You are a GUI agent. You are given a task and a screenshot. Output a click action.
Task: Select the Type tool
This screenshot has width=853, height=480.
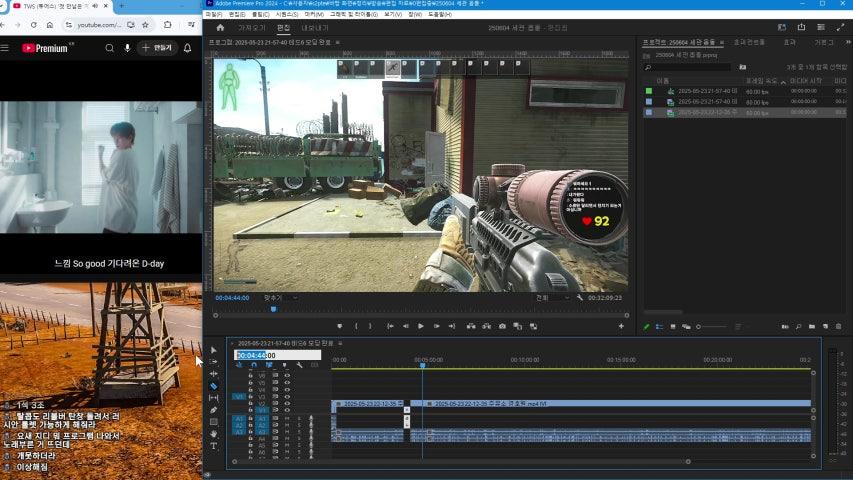click(213, 446)
